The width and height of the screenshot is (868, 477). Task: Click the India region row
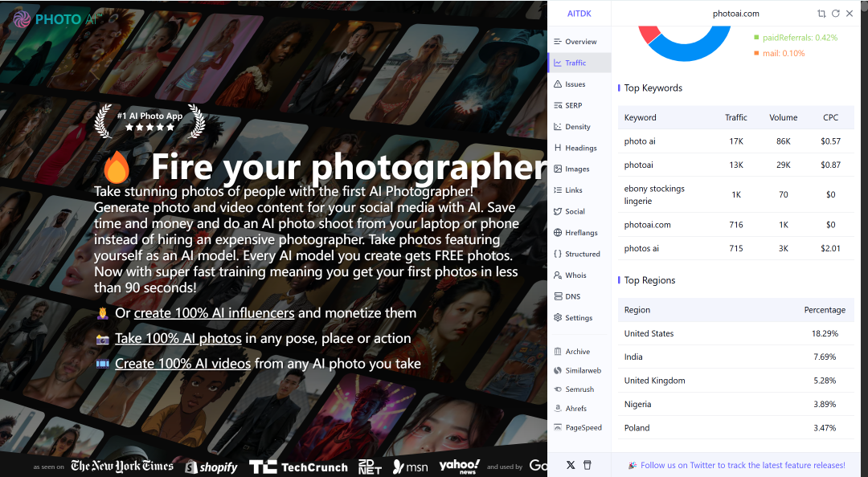[735, 357]
